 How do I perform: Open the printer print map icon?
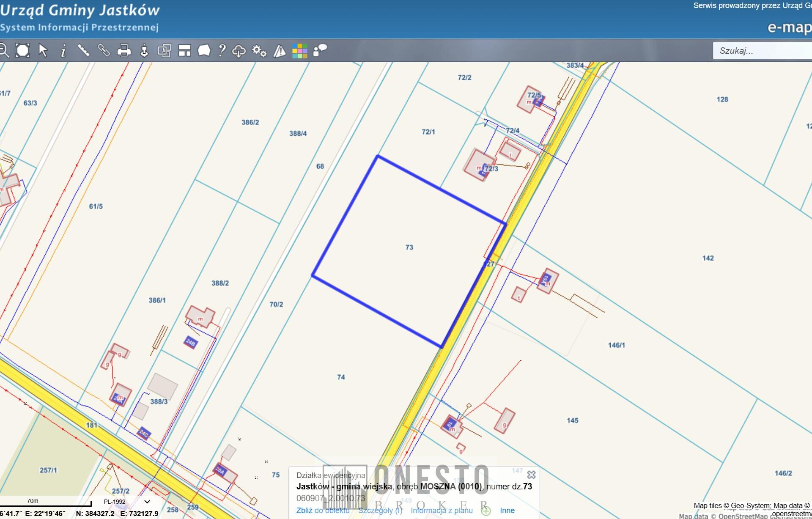(x=124, y=50)
